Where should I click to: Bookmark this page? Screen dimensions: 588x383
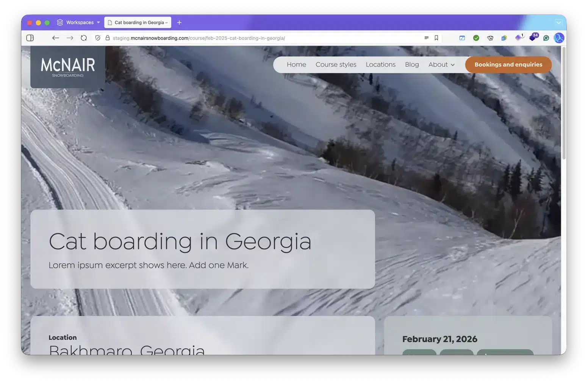tap(436, 38)
